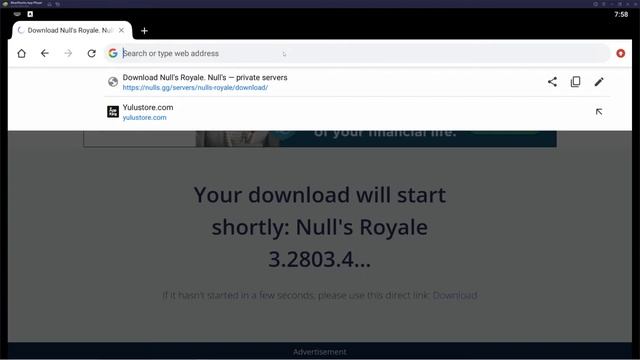Insert Yulustore.com suggestion via arrow icon
Viewport: 640px width, 360px height.
click(x=599, y=111)
